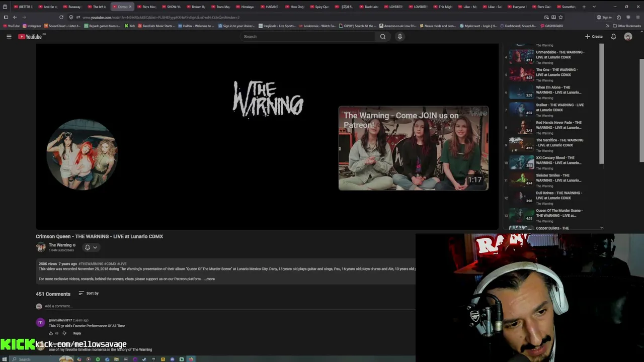Play When I'm Alone playlist entry
Screen dimensions: 644x362
(551, 92)
